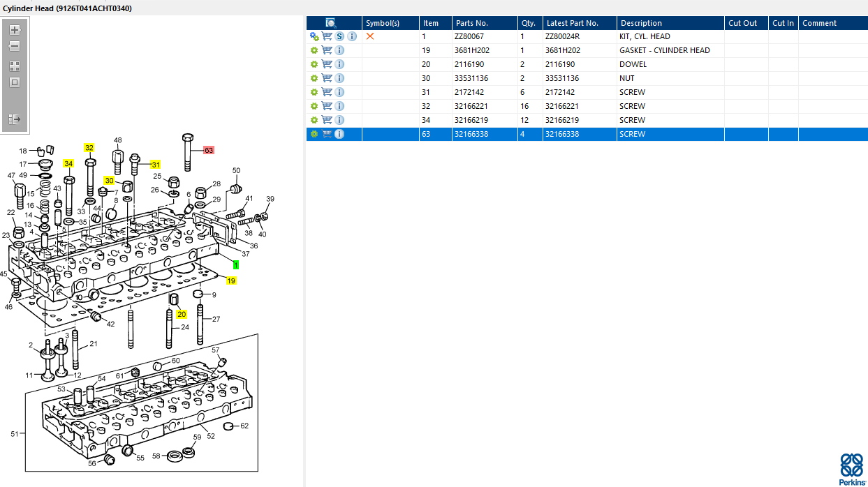Click the list-with-arrow export icon

(15, 119)
